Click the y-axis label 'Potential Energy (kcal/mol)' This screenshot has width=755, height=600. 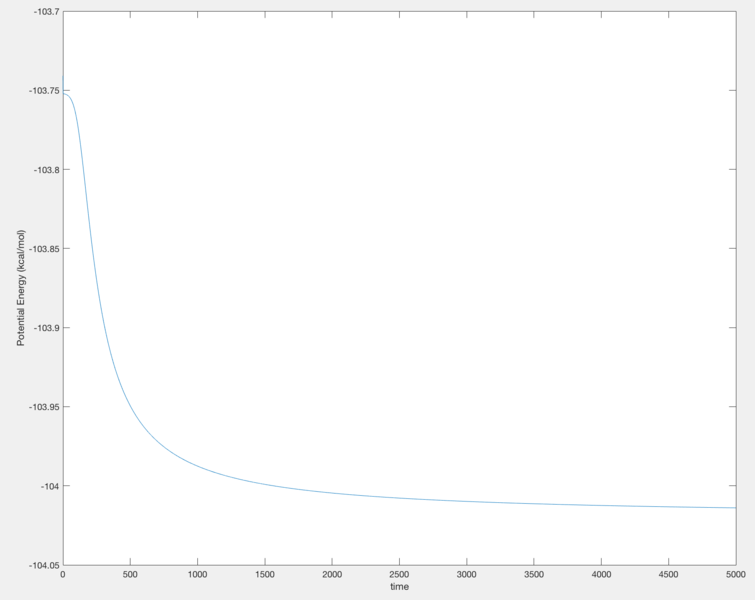(x=21, y=288)
